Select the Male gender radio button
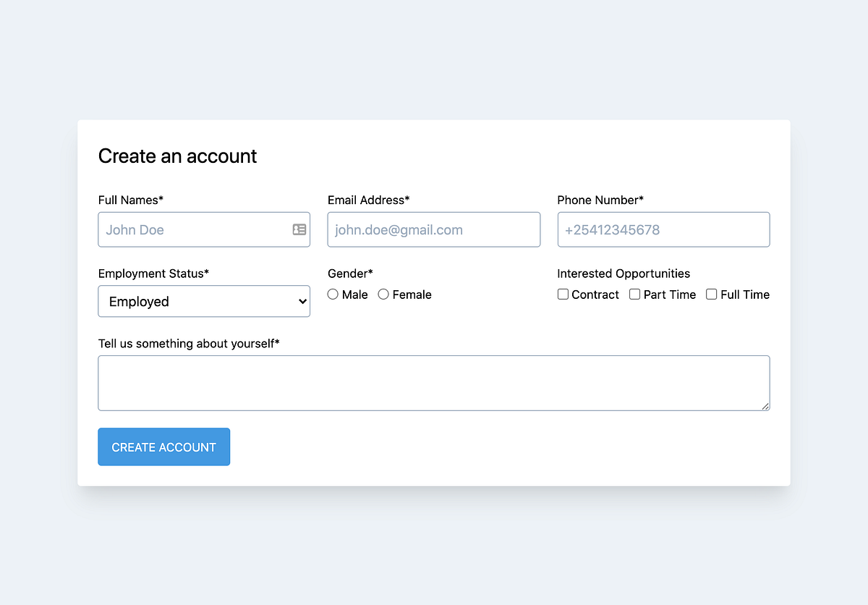Image resolution: width=868 pixels, height=605 pixels. tap(333, 294)
